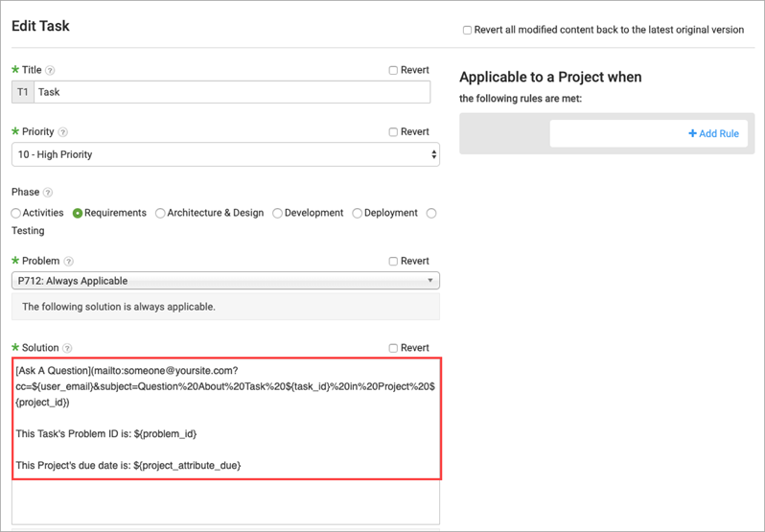Open the Priority help question-mark icon
The width and height of the screenshot is (765, 532).
(63, 132)
